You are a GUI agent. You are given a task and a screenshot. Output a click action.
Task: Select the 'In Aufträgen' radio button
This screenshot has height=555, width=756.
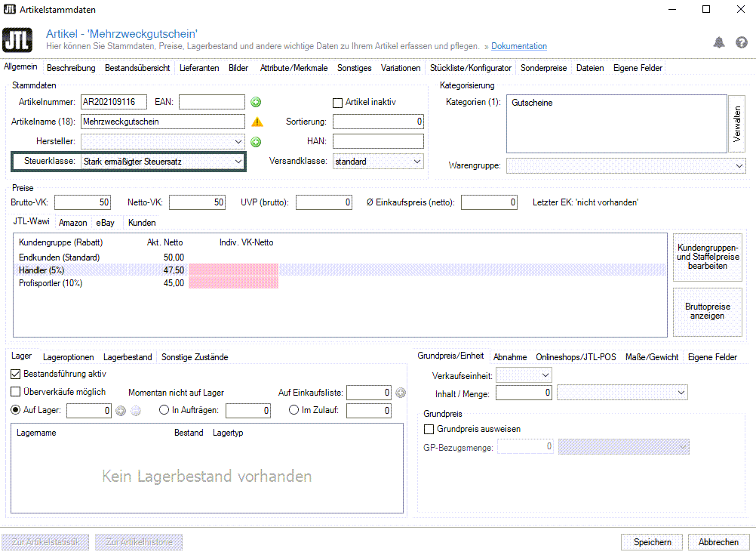click(x=164, y=410)
